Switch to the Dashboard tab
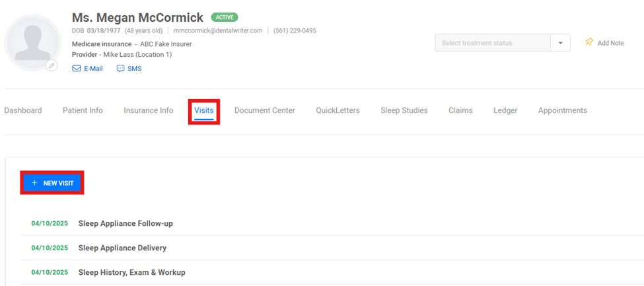Image resolution: width=644 pixels, height=286 pixels. (x=23, y=110)
